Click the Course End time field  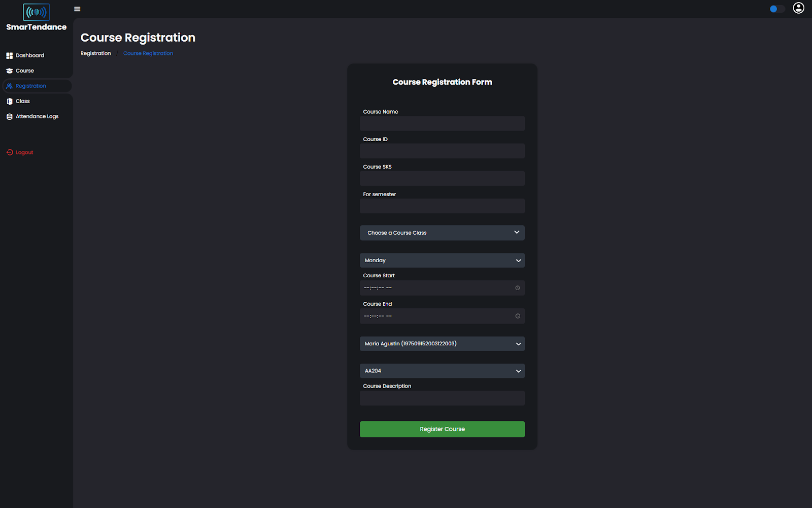click(x=442, y=316)
